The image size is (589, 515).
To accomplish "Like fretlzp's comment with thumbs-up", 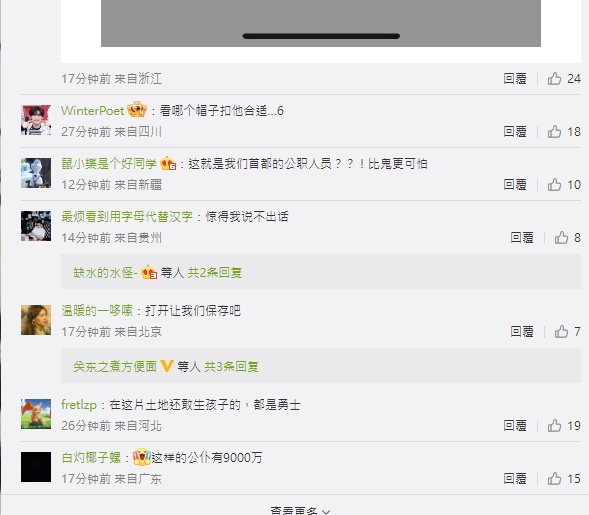I will [554, 426].
